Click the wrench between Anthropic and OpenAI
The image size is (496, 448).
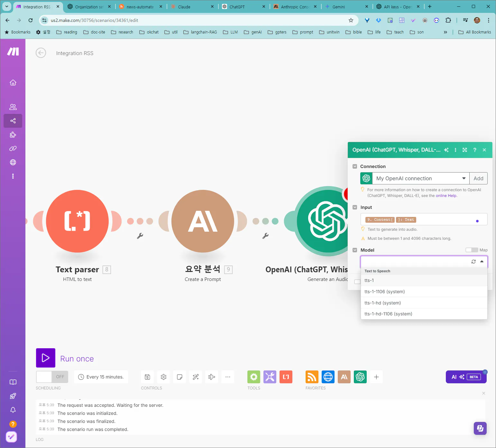(x=265, y=236)
